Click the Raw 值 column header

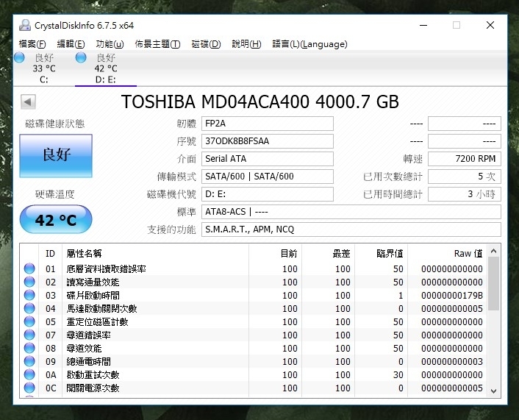[447, 253]
